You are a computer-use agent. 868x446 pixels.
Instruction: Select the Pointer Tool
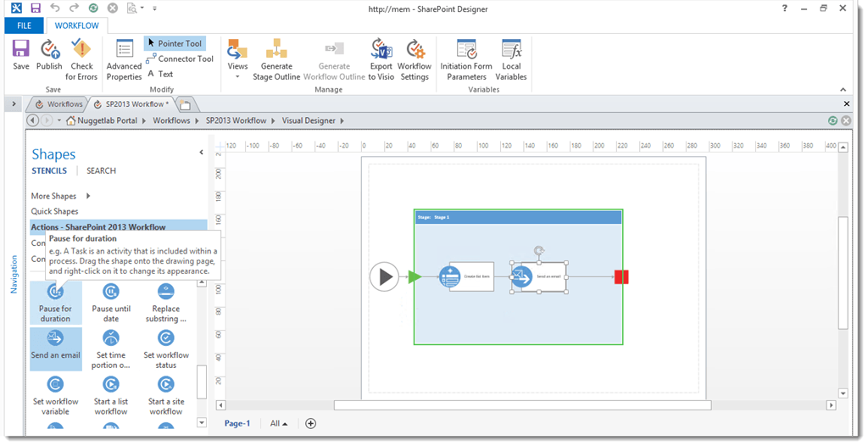175,43
